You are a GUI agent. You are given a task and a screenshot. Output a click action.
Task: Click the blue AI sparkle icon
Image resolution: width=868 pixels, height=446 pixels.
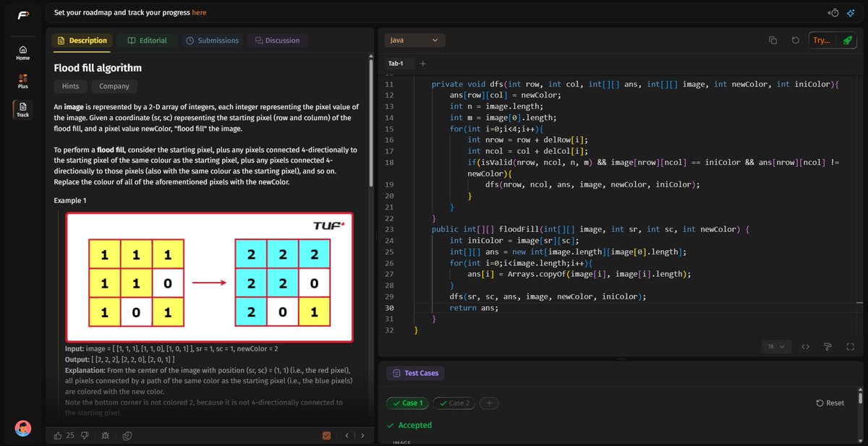[851, 12]
